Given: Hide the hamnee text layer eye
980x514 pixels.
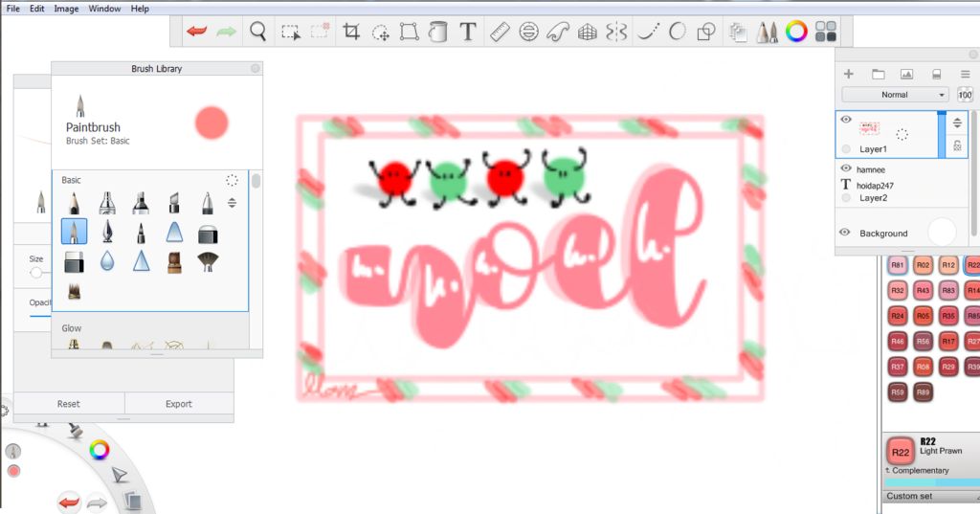Looking at the screenshot, I should (846, 168).
